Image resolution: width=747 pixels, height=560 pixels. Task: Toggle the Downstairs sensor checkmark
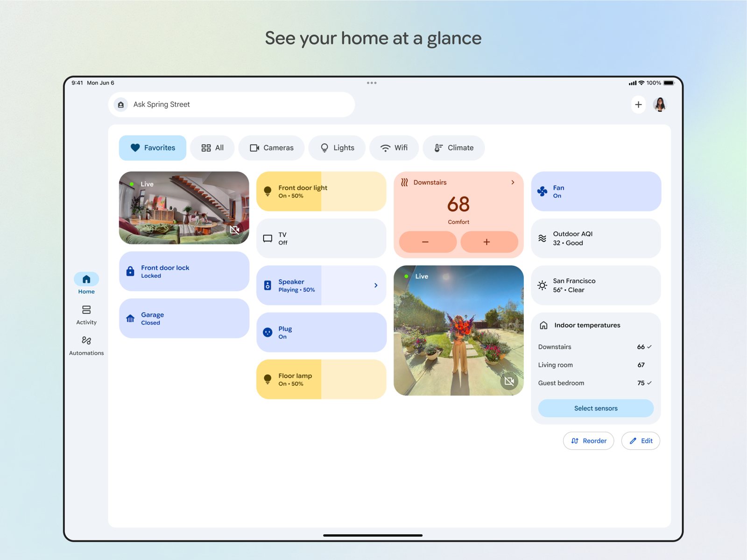[x=649, y=347]
